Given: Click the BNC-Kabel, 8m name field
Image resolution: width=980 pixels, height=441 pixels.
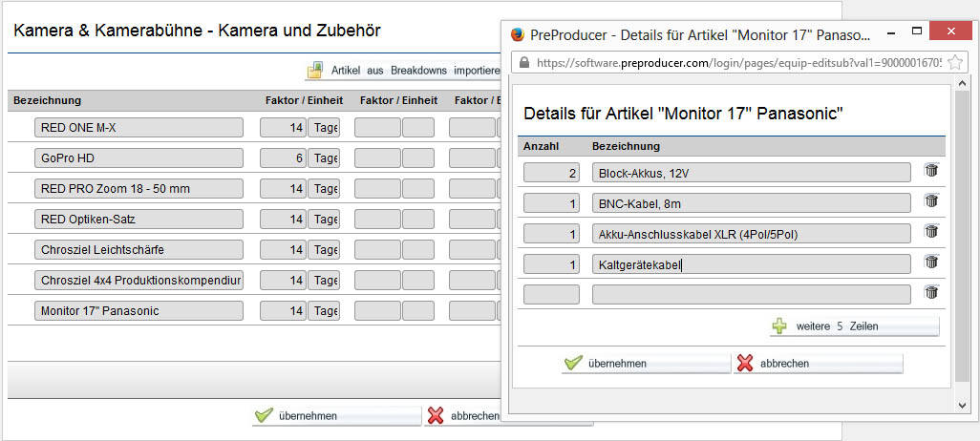Looking at the screenshot, I should tap(752, 203).
